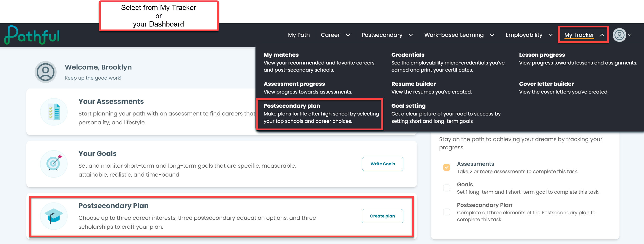This screenshot has height=244, width=644.
Task: Select Postsecondary plan from My Tracker menu
Action: click(x=320, y=114)
